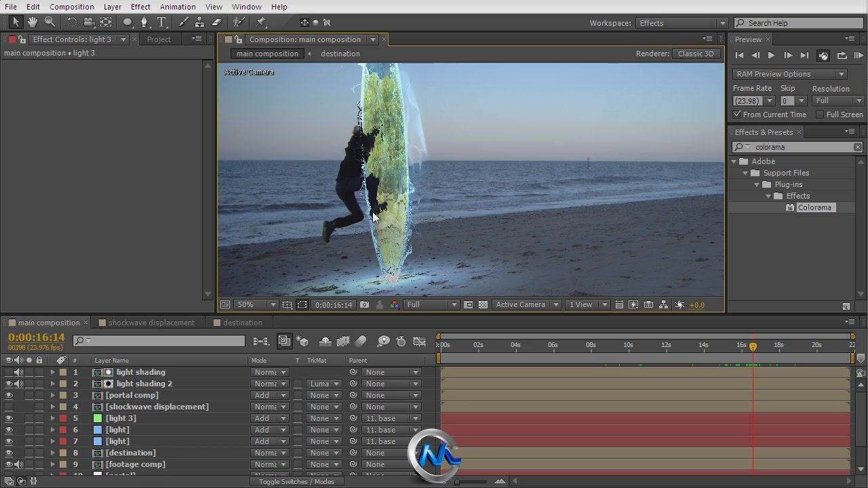868x488 pixels.
Task: Open RAM Preview Options dropdown
Action: (790, 74)
